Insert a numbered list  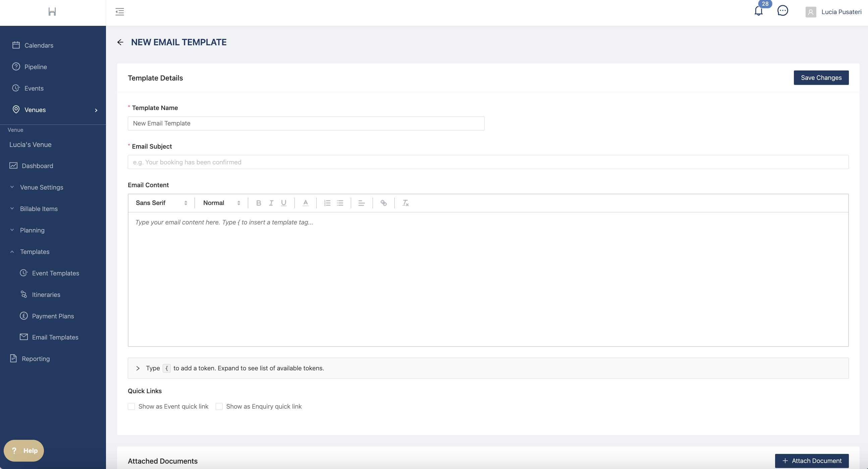click(x=327, y=203)
